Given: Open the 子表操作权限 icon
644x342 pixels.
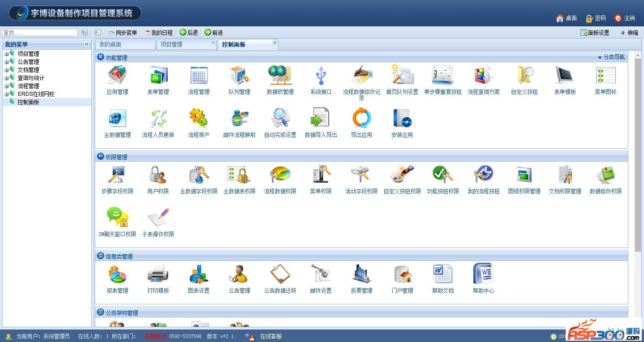Looking at the screenshot, I should tap(158, 218).
